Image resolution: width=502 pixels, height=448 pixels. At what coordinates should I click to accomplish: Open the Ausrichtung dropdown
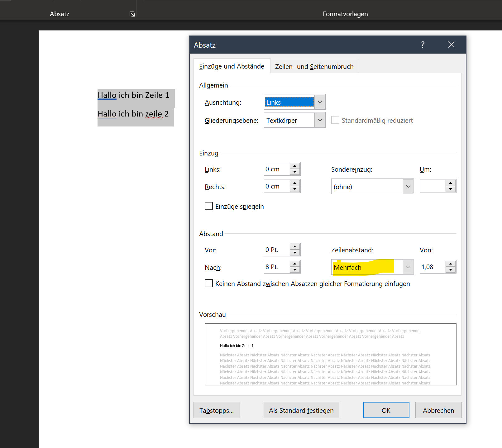[320, 102]
